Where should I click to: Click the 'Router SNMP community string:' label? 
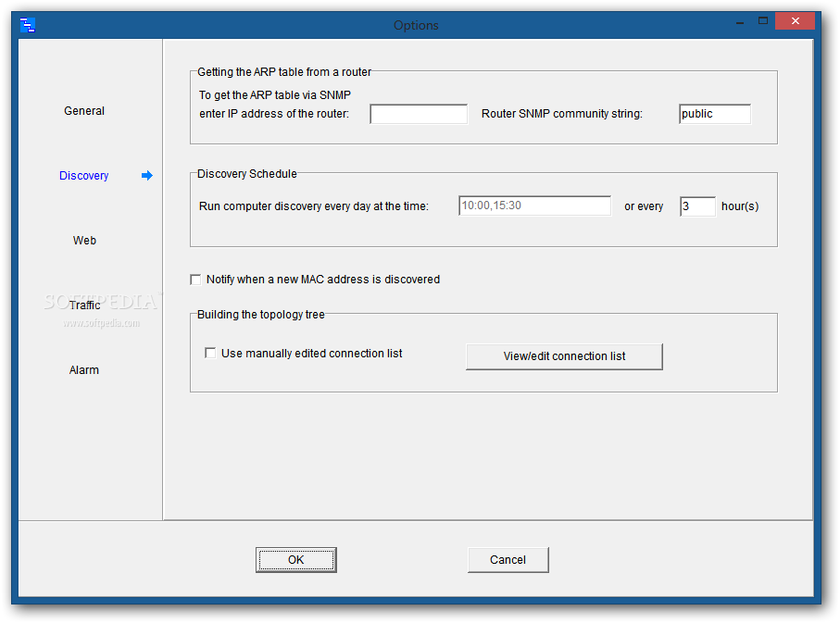click(x=562, y=114)
